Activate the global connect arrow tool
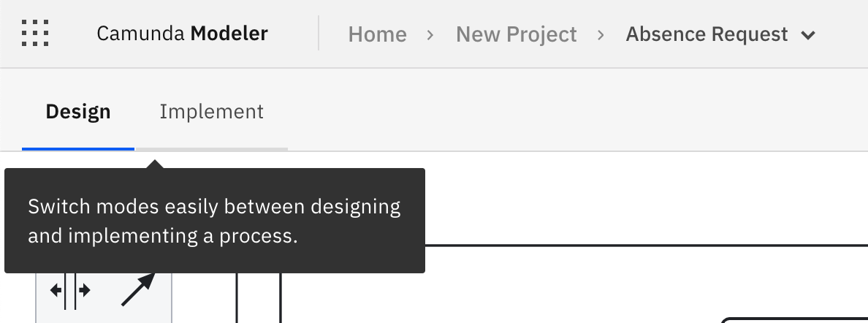Screen dimensions: 868x323 pyautogui.click(x=138, y=290)
